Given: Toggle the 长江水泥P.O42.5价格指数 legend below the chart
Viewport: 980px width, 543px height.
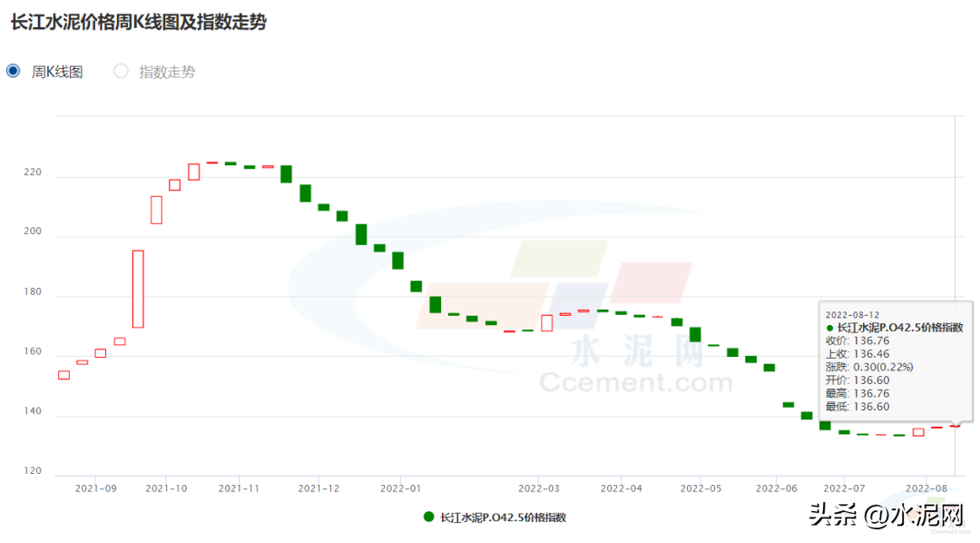Looking at the screenshot, I should click(x=495, y=518).
